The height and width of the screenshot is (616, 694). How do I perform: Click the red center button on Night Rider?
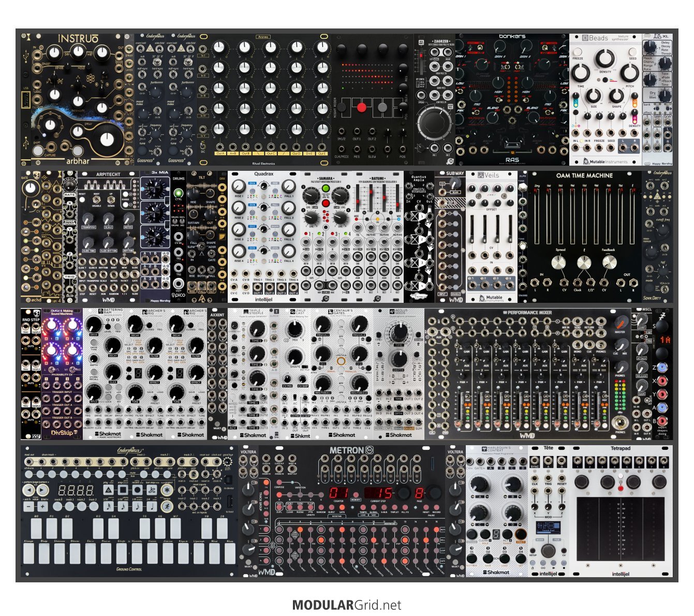click(362, 107)
